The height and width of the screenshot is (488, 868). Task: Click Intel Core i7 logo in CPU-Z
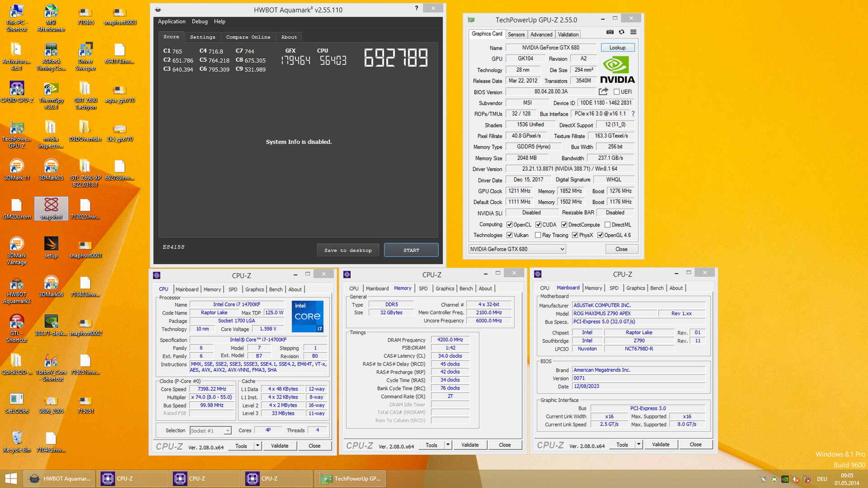pyautogui.click(x=307, y=316)
